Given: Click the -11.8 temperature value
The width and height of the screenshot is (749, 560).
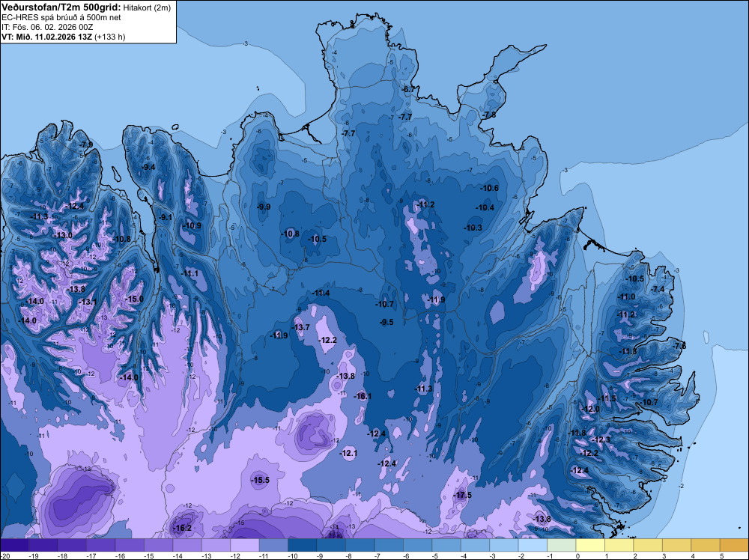Looking at the screenshot, I should pyautogui.click(x=577, y=433).
